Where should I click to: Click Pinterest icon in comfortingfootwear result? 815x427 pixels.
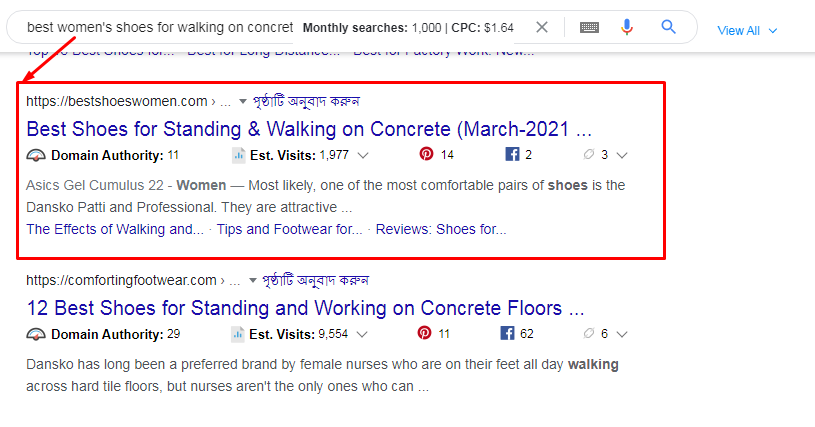426,334
